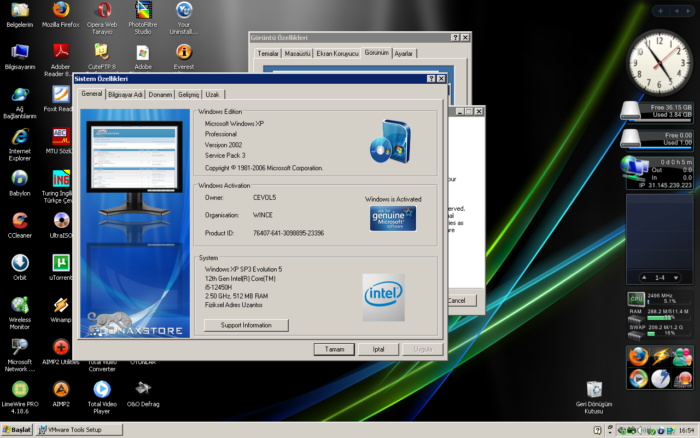700x438 pixels.
Task: Click Product ID value 76407-641-3098895-23396
Action: click(x=288, y=233)
